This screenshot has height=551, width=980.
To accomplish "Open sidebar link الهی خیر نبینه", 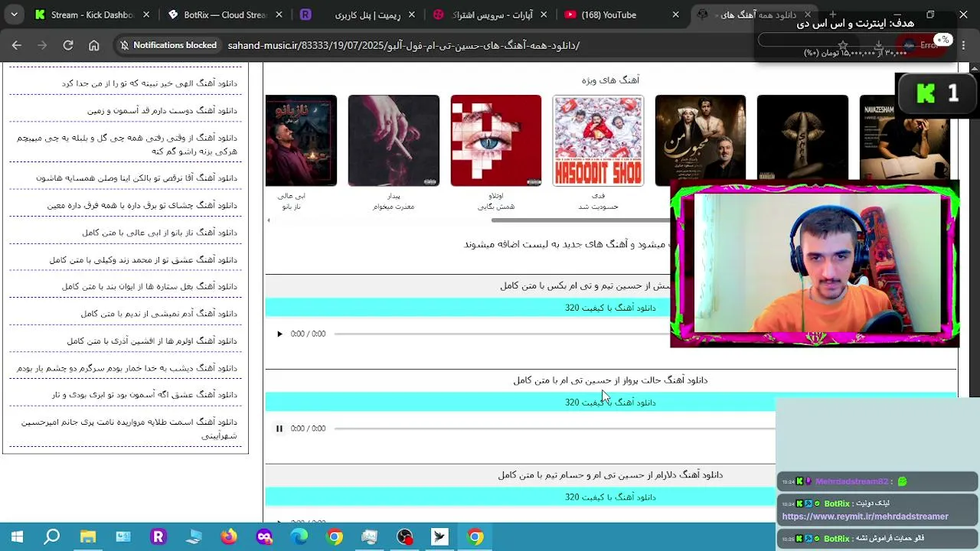I will pos(149,83).
